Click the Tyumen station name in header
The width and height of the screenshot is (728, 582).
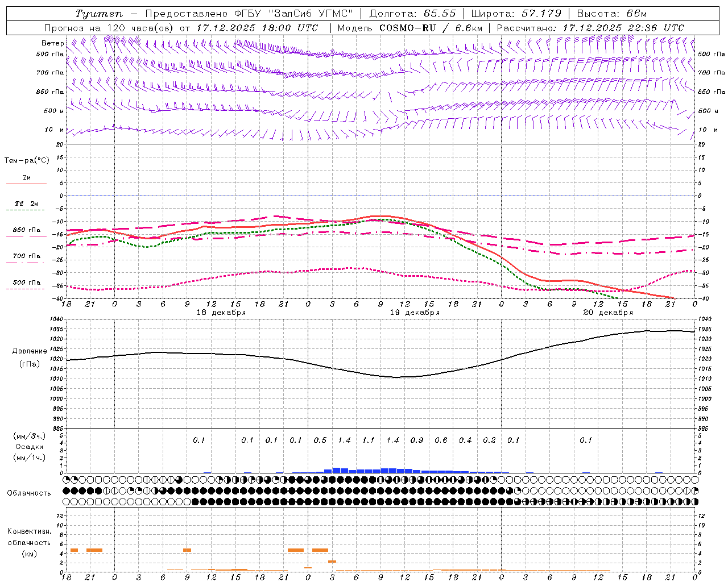point(99,14)
